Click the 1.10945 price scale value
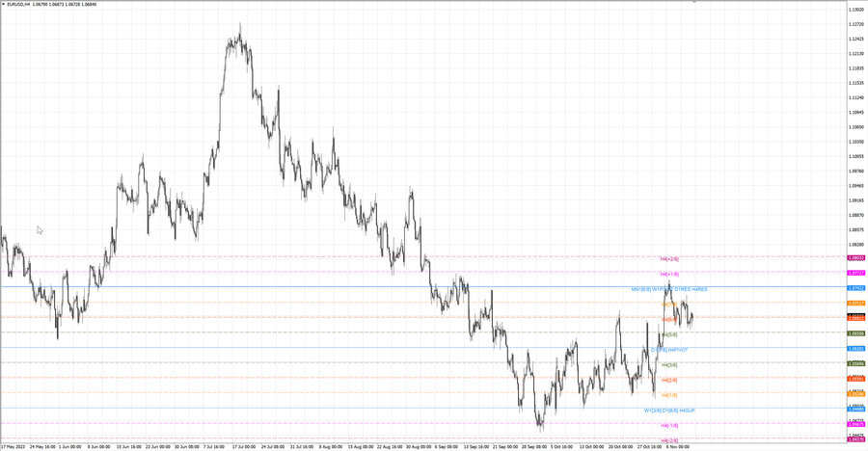 [x=856, y=113]
